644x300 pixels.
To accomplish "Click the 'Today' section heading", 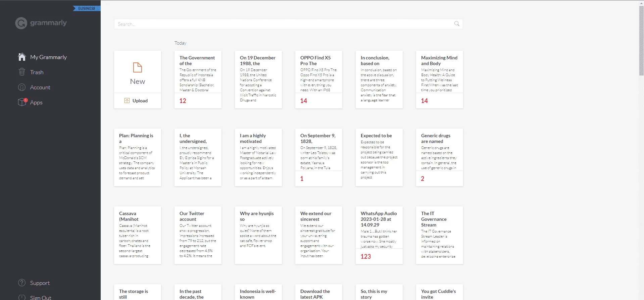I will [180, 43].
